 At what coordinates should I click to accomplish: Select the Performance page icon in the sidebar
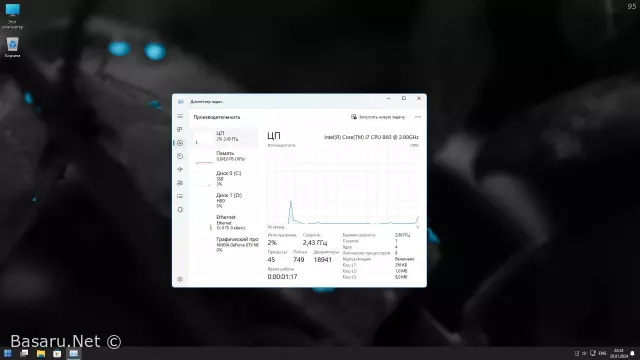coord(180,143)
